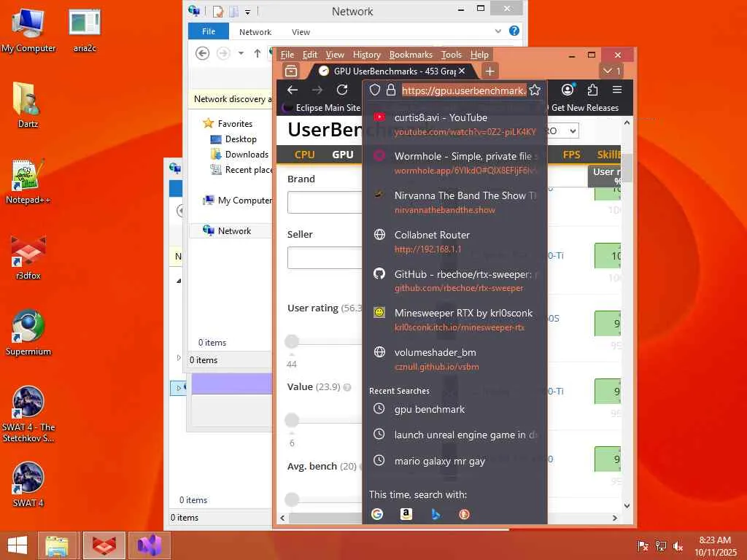The width and height of the screenshot is (747, 560).
Task: Launch Supermium browser from desktop
Action: click(x=28, y=332)
